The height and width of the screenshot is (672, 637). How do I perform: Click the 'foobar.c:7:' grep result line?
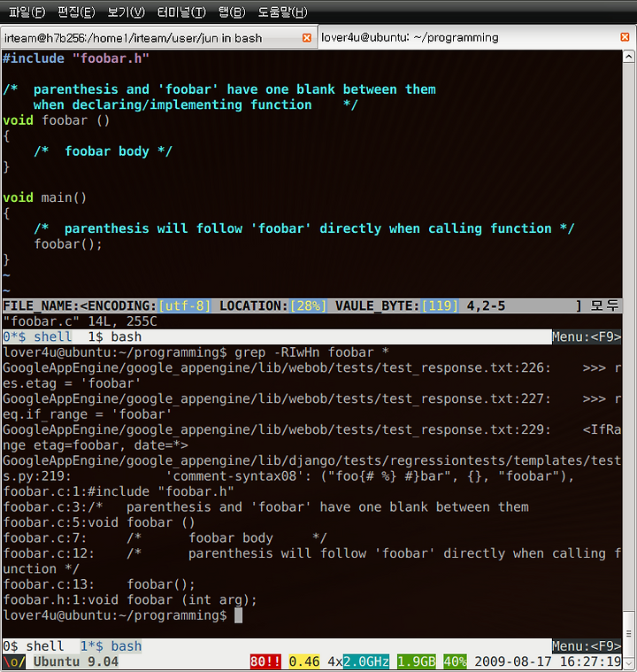tap(165, 537)
